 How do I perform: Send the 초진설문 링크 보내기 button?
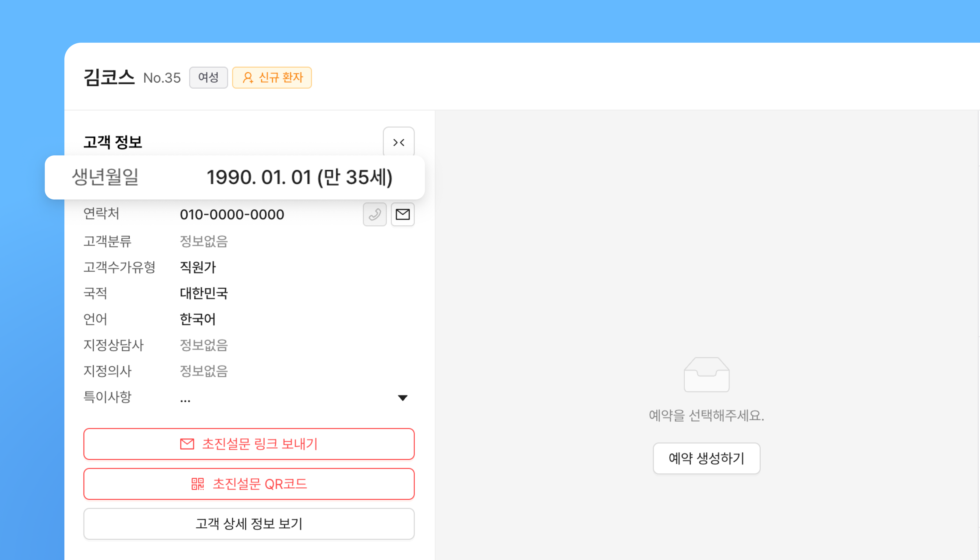pos(249,444)
